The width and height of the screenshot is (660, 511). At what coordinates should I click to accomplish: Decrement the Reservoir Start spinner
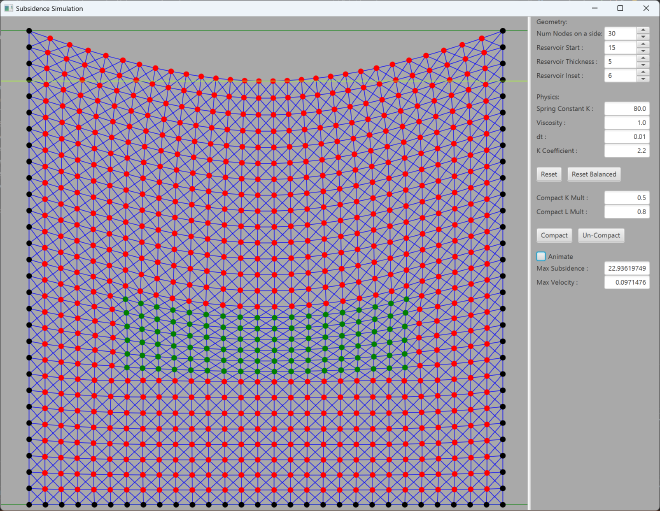point(643,51)
